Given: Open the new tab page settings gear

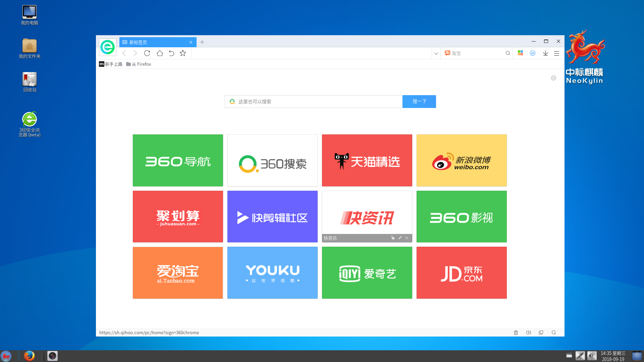Looking at the screenshot, I should point(554,78).
